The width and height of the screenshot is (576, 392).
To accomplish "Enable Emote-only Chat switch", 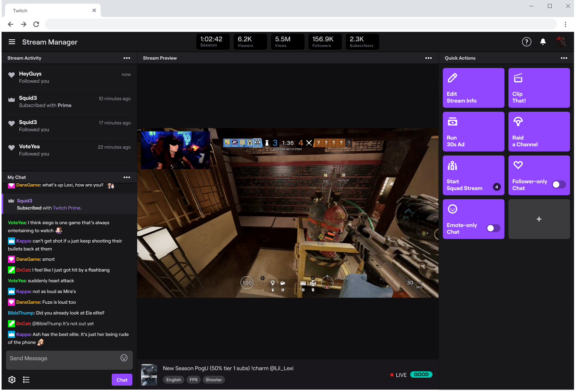I will point(493,228).
